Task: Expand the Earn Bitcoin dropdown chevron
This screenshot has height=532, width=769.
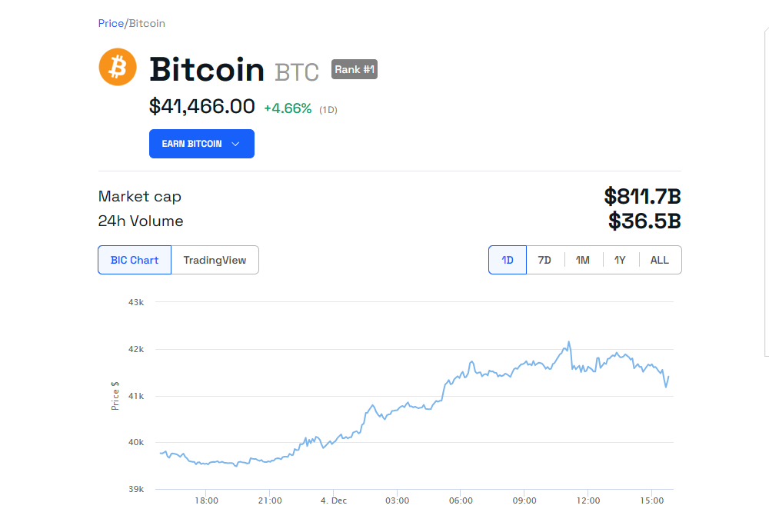Action: pyautogui.click(x=235, y=144)
